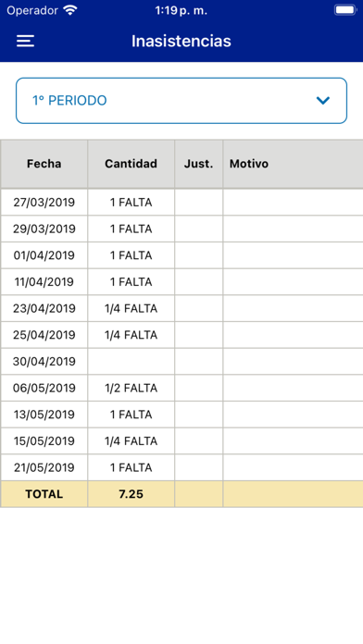363x644 pixels.
Task: Tap the 21/05/2019 date entry
Action: click(44, 467)
